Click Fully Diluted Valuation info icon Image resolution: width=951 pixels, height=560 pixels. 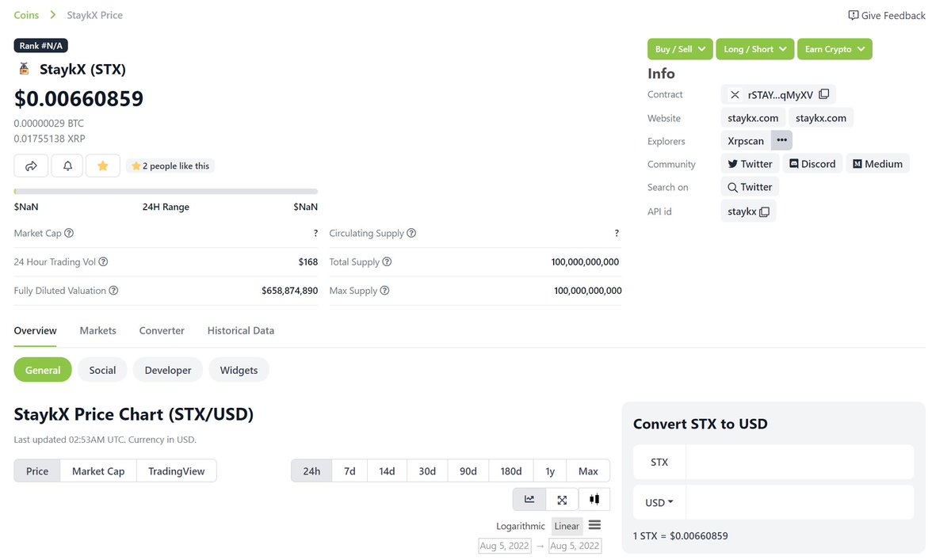click(113, 291)
